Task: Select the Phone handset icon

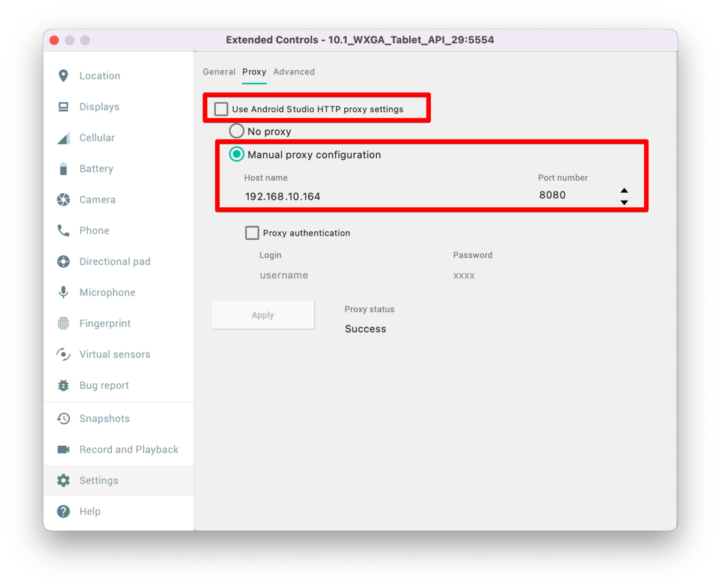Action: (x=63, y=231)
